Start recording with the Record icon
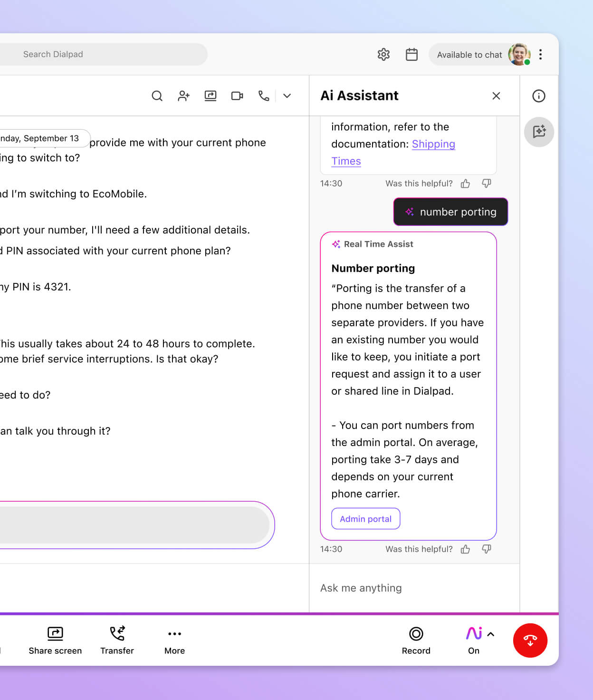The width and height of the screenshot is (593, 700). 416,634
